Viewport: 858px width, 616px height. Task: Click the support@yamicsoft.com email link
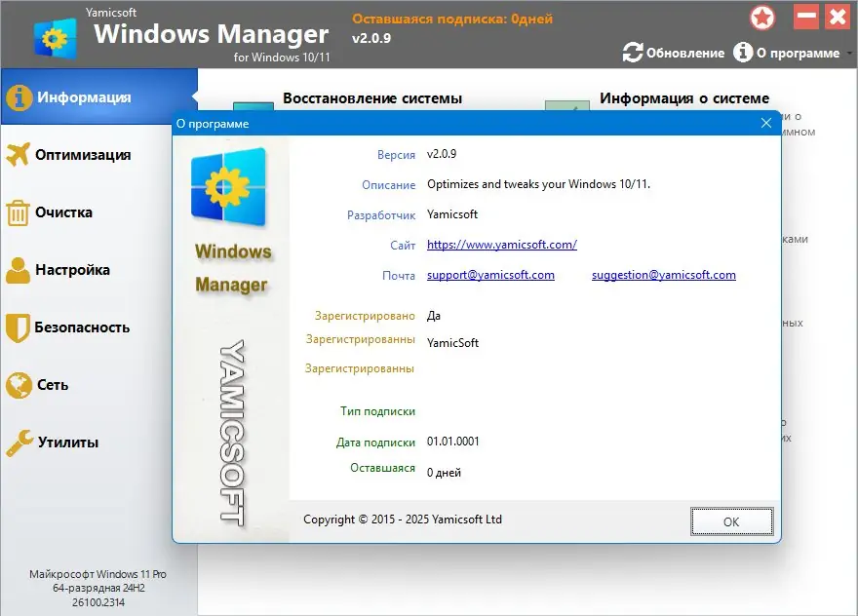click(x=490, y=275)
